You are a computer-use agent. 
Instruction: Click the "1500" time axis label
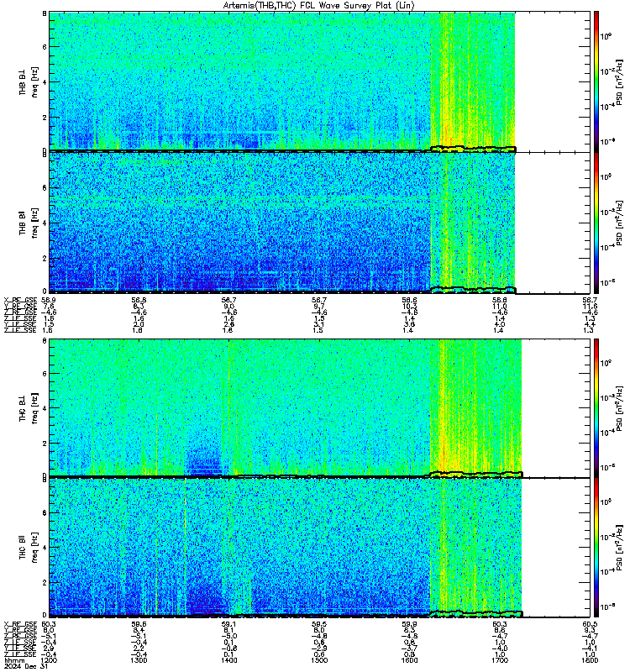(319, 660)
